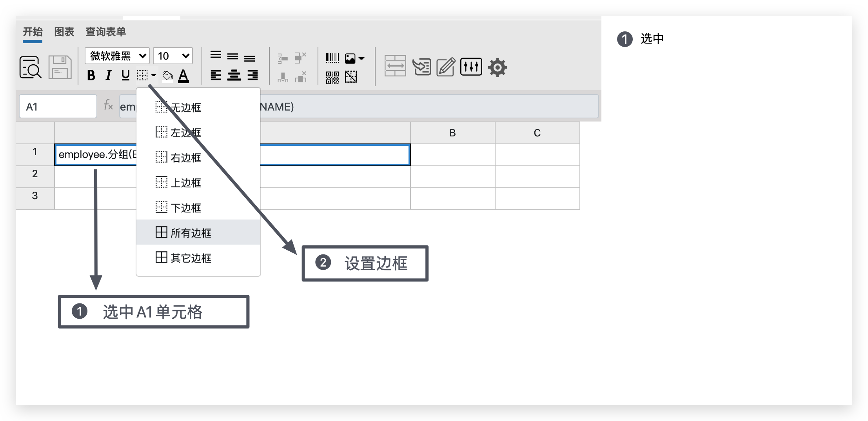
Task: Set vertical align top
Action: pos(216,55)
